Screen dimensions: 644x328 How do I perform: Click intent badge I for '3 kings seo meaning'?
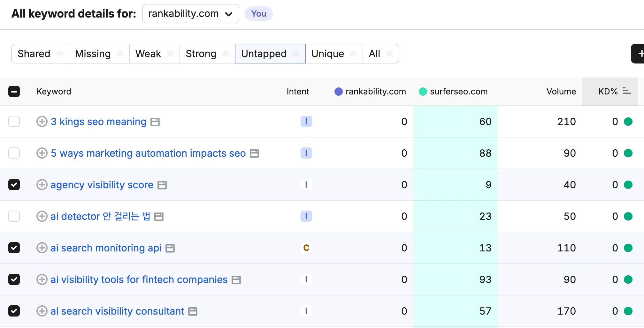pos(306,122)
